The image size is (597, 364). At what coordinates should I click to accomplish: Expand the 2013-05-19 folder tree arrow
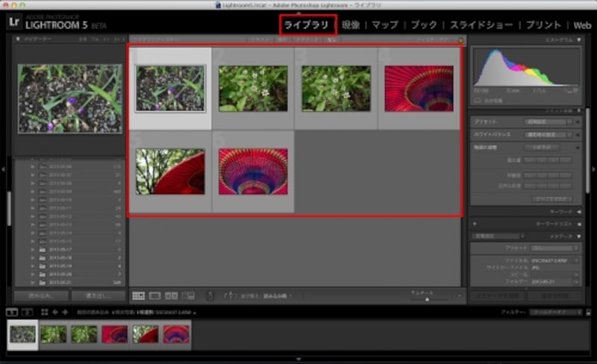(33, 266)
